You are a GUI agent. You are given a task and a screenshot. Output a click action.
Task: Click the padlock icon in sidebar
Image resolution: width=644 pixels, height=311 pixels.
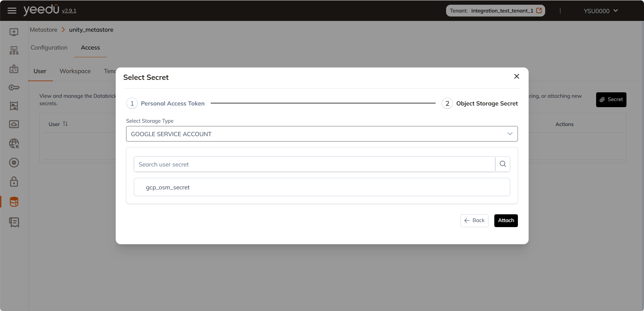14,182
